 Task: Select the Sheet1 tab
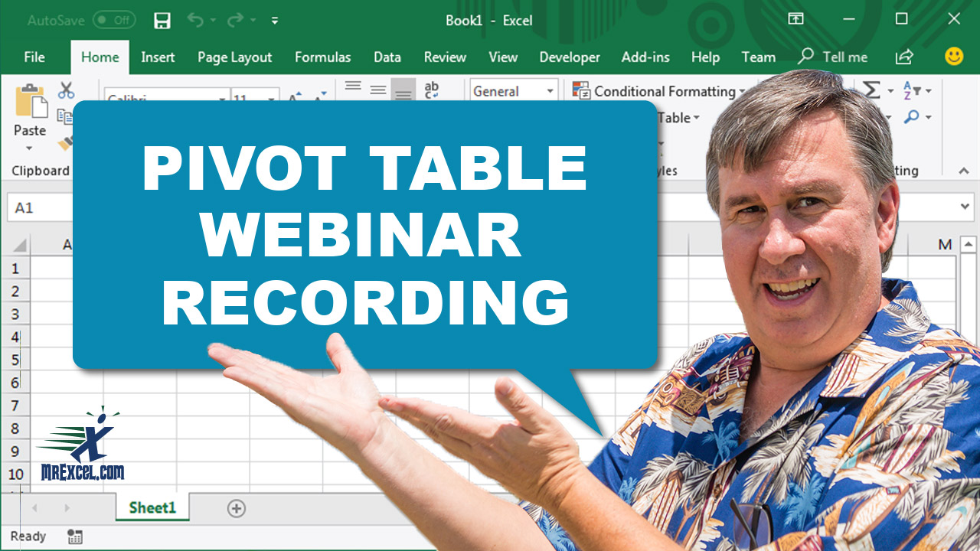pyautogui.click(x=152, y=507)
